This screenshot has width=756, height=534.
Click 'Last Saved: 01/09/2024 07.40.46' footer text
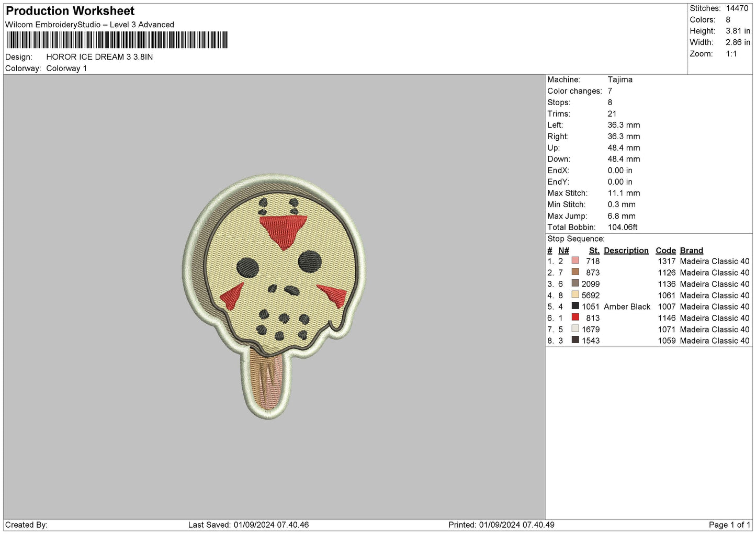coord(249,525)
